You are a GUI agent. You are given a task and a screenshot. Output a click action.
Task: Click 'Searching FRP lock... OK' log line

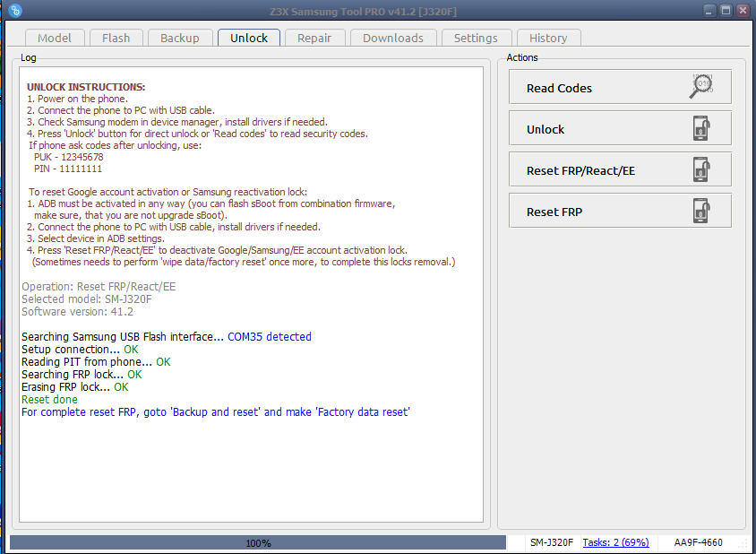[x=82, y=375]
